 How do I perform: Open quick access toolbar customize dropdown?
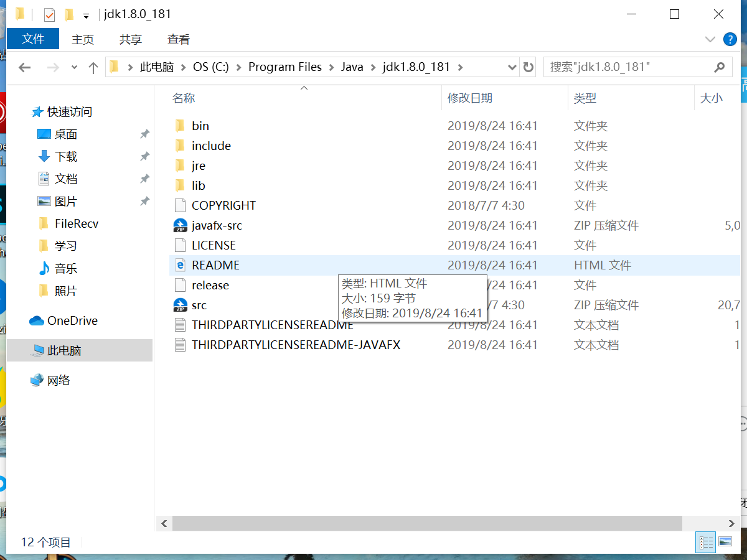[x=86, y=16]
